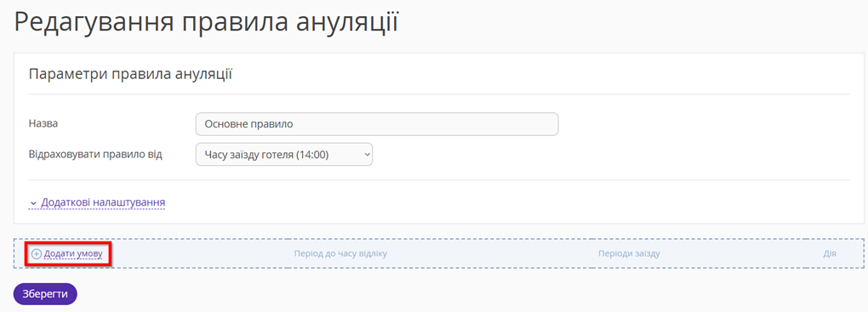Click the Додати умову link
Viewport: 868px width, 312px height.
tap(73, 254)
